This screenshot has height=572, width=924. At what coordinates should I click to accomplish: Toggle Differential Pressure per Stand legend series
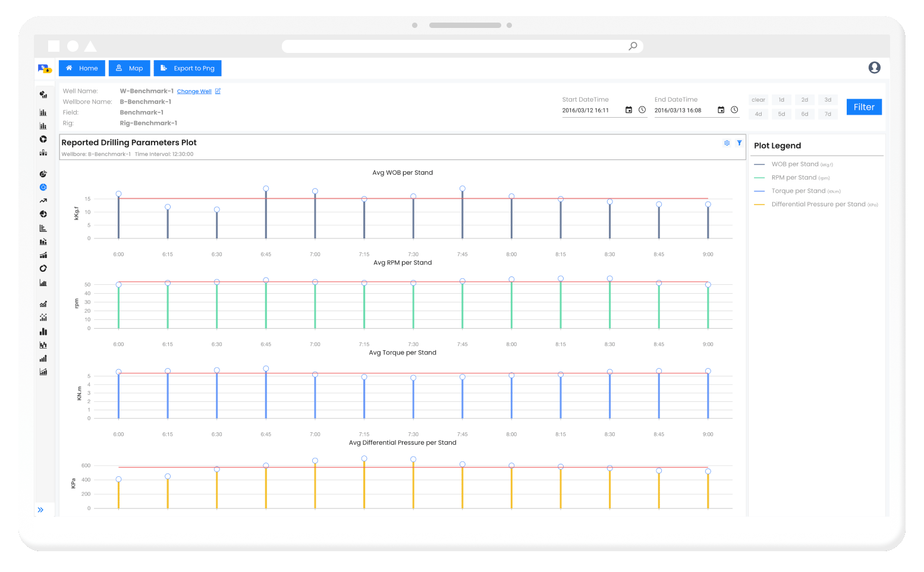point(816,205)
